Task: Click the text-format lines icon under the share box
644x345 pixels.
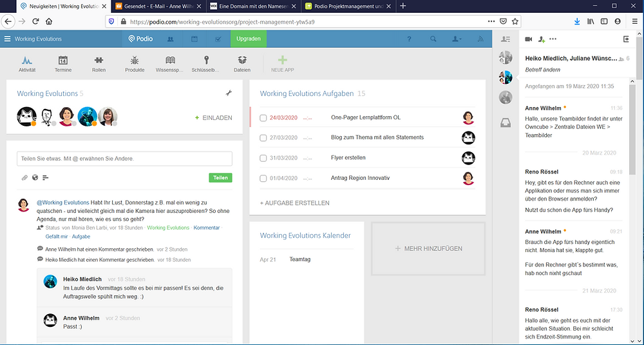Action: tap(45, 177)
